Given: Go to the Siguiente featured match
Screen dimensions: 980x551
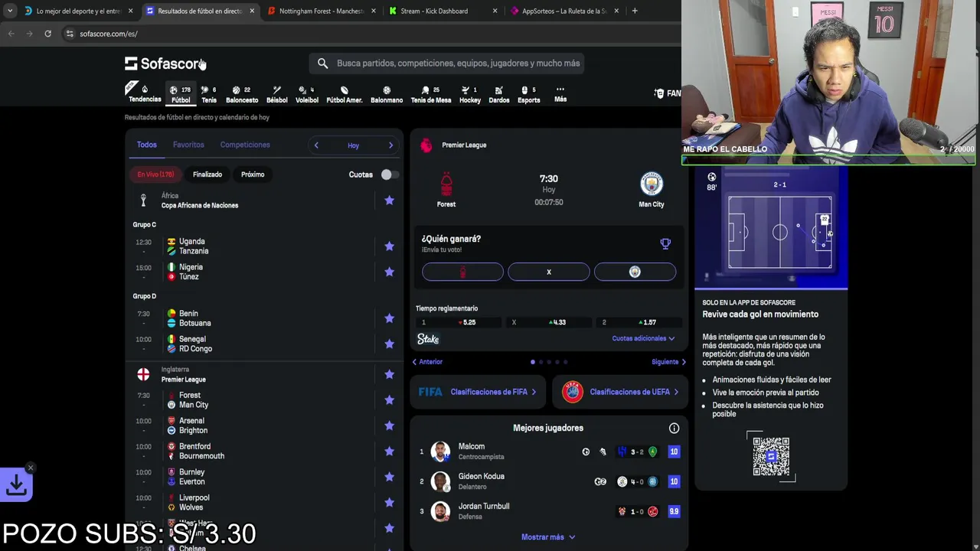Looking at the screenshot, I should click(x=668, y=362).
